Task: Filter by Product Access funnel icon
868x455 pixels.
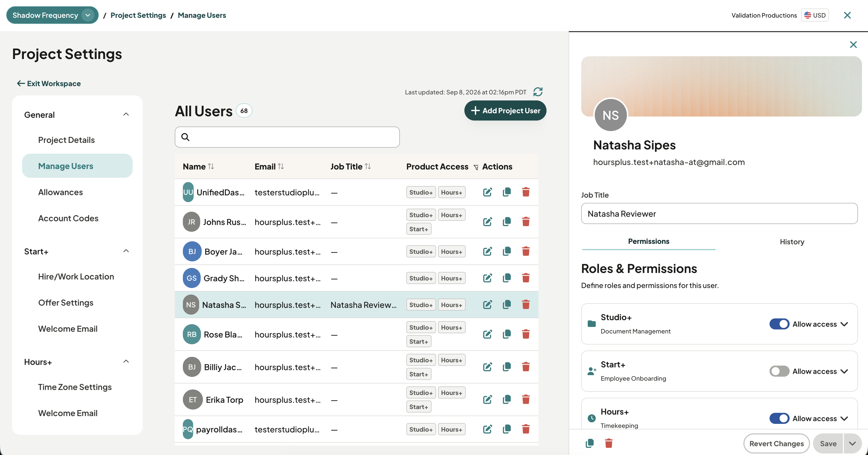Action: pyautogui.click(x=476, y=167)
